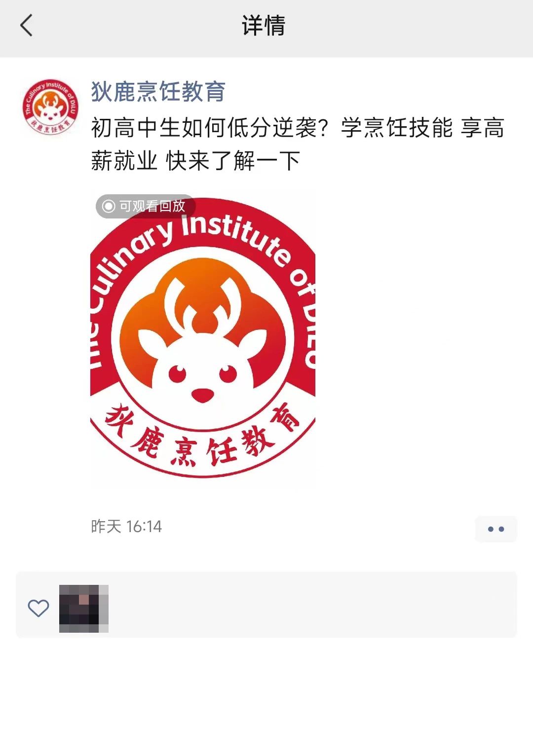The image size is (533, 756).
Task: Open the two-dot comment menu button
Action: pos(495,529)
